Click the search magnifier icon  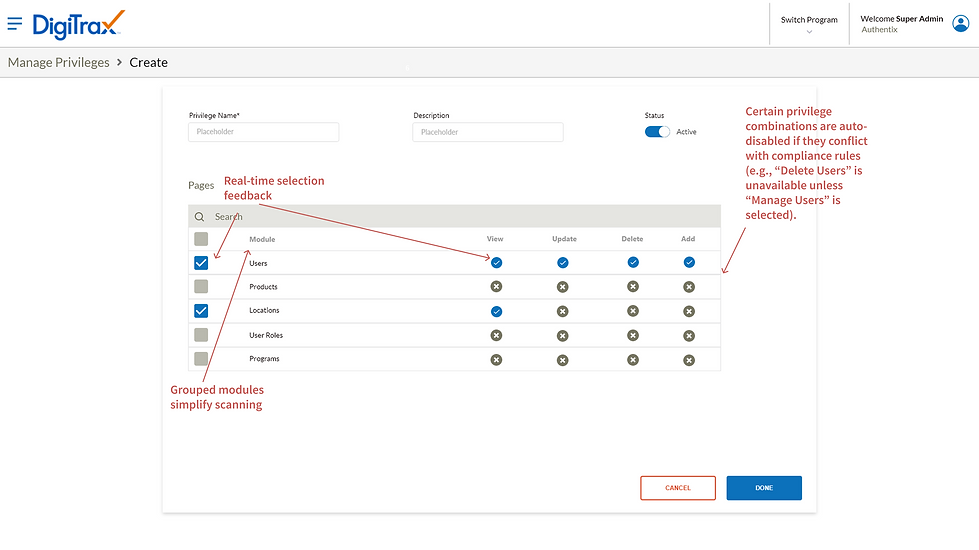[200, 217]
